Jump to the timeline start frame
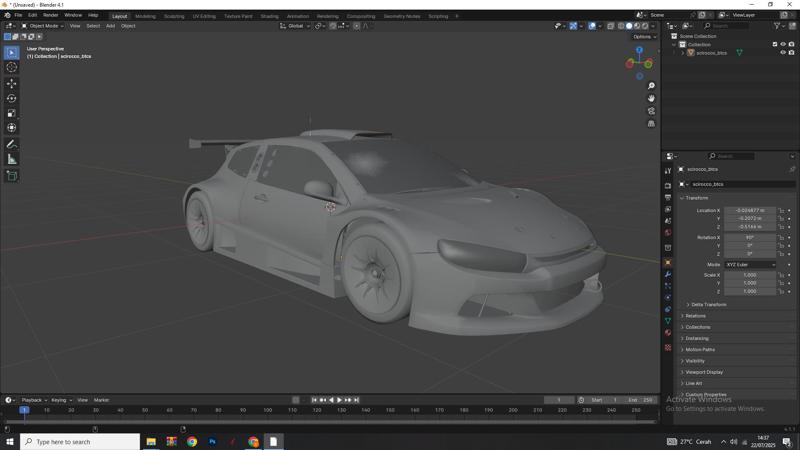Image resolution: width=800 pixels, height=450 pixels. click(x=314, y=400)
